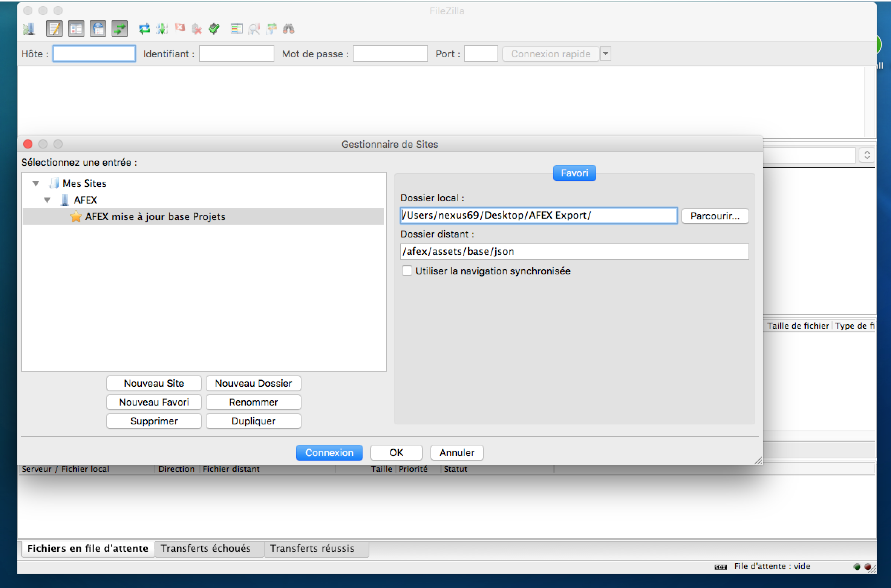The image size is (891, 588).
Task: Click the Nouveau Site button
Action: pos(154,383)
